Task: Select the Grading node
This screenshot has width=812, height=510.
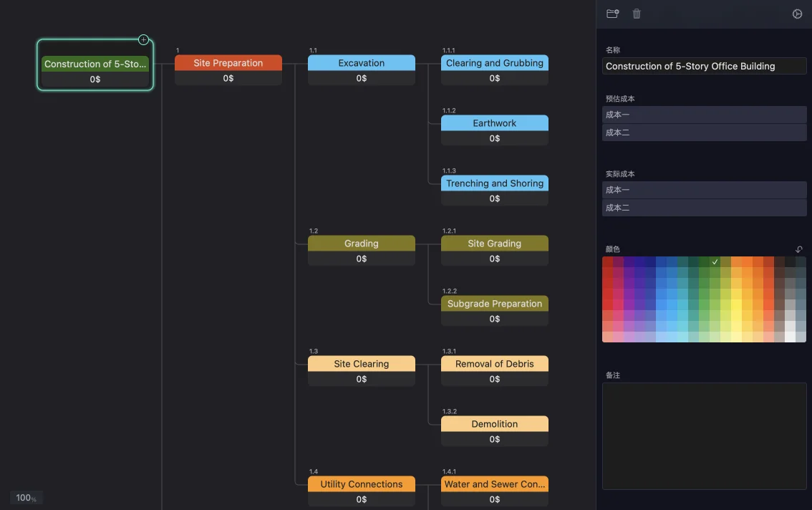Action: [x=361, y=244]
